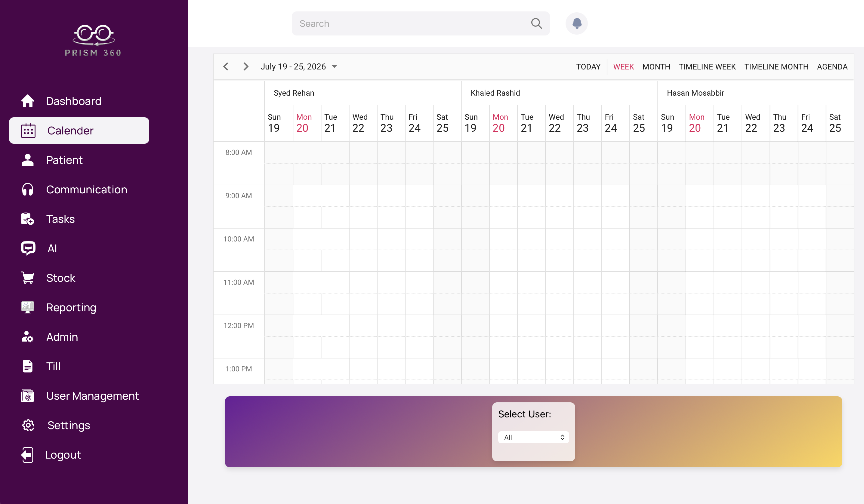Click the Till document icon
864x504 pixels.
tap(28, 366)
